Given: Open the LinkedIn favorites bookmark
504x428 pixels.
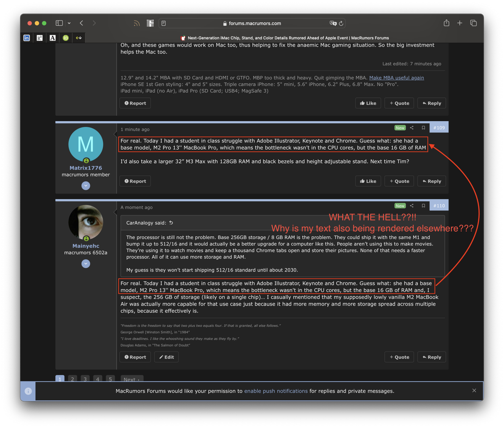Looking at the screenshot, I should (27, 38).
